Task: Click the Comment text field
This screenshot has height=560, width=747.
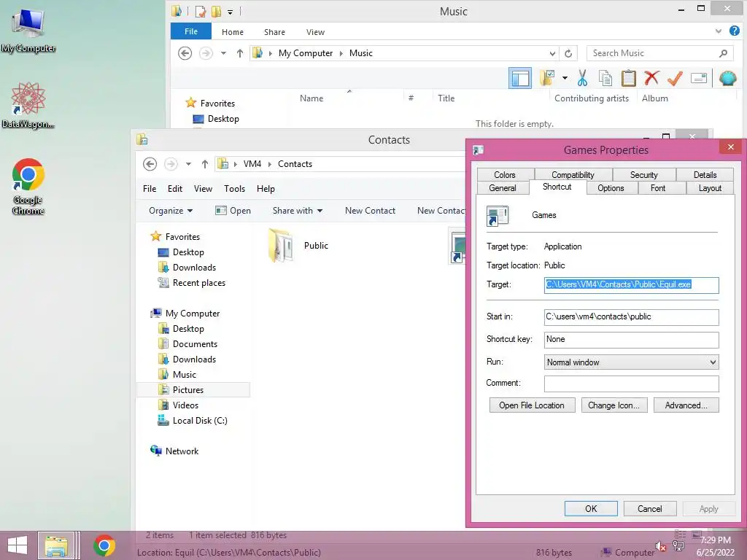Action: [631, 384]
